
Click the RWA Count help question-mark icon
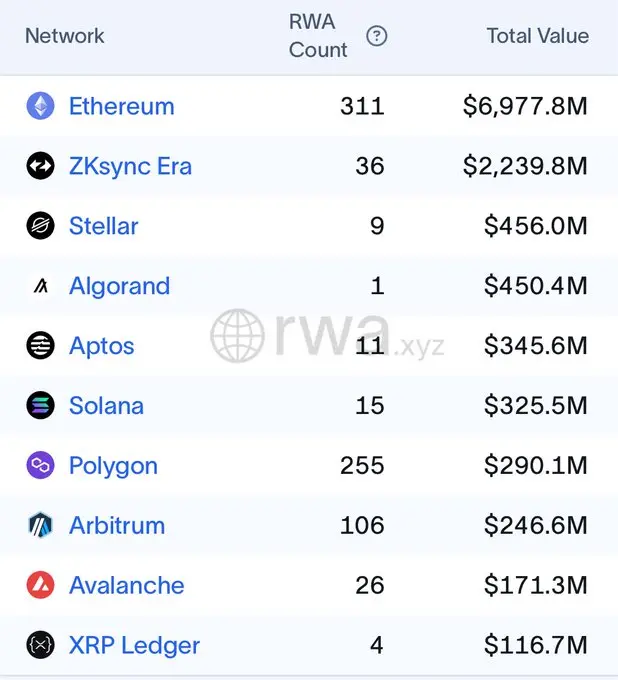pos(376,36)
